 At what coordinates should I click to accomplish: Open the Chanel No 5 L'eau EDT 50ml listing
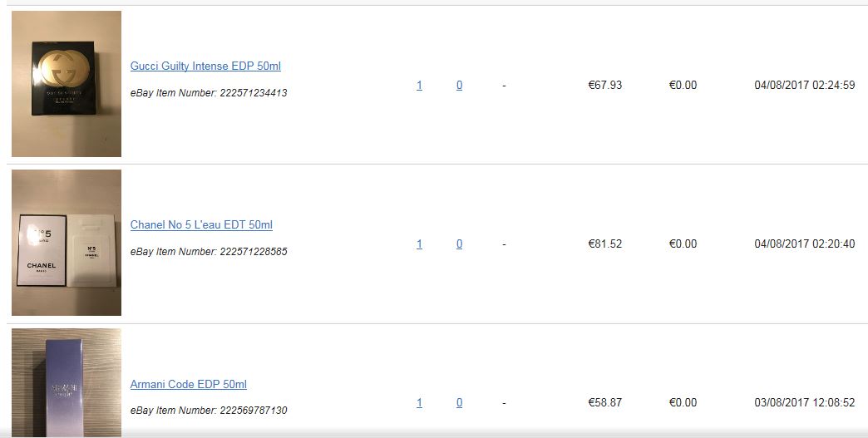click(201, 224)
